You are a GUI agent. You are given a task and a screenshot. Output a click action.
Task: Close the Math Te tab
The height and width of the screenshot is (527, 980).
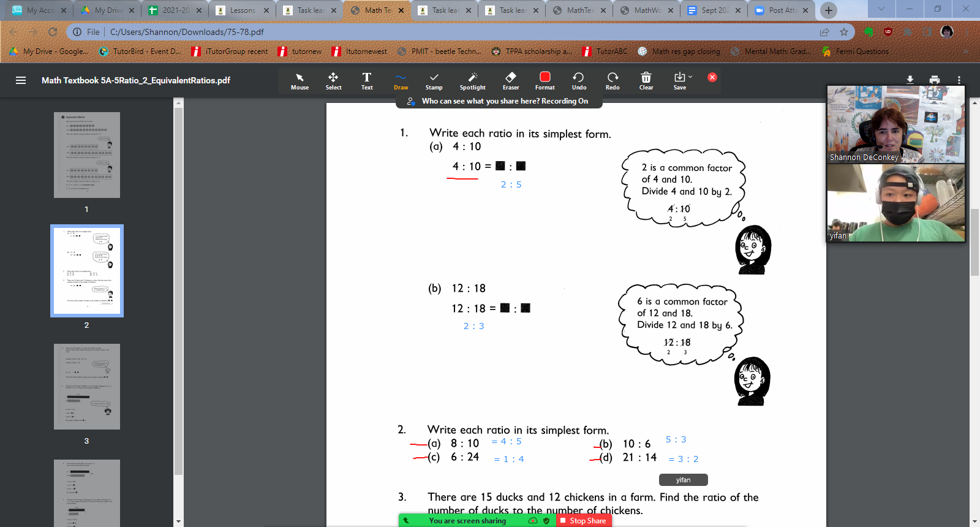[x=401, y=10]
